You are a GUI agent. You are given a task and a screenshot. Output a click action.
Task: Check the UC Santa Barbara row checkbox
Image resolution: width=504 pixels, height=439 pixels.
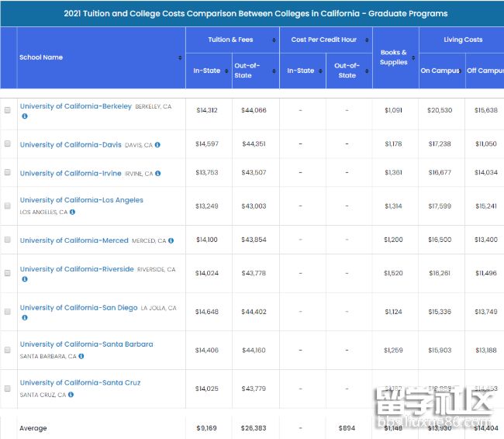click(x=8, y=350)
